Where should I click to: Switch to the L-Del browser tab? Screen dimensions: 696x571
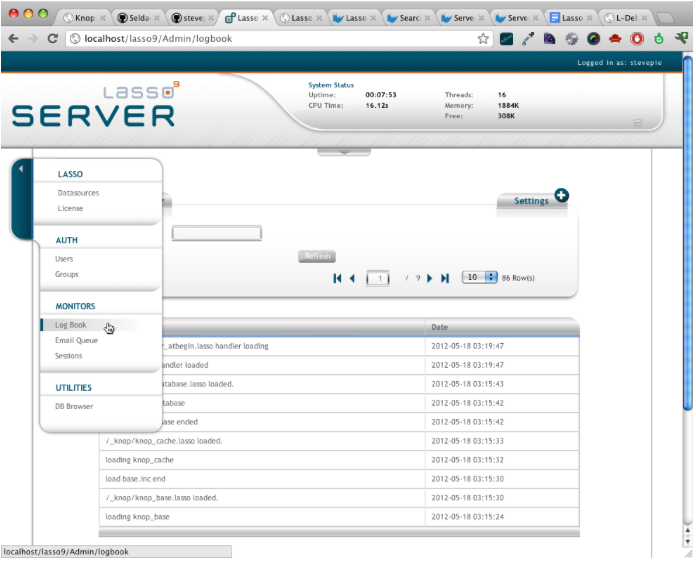point(624,17)
